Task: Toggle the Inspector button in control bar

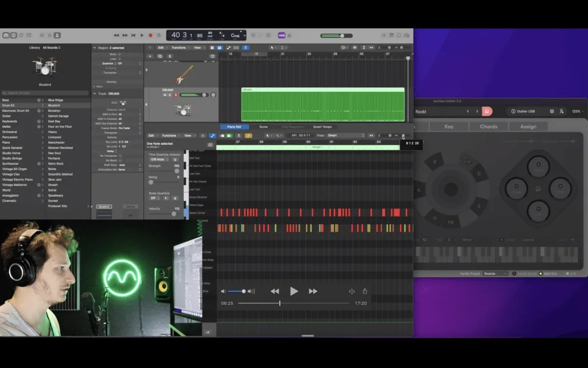Action: [13, 35]
